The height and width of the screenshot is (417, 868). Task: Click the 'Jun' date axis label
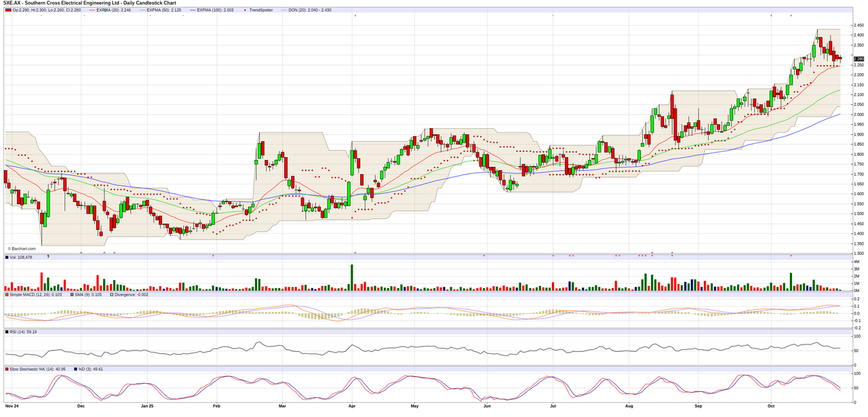[x=486, y=406]
